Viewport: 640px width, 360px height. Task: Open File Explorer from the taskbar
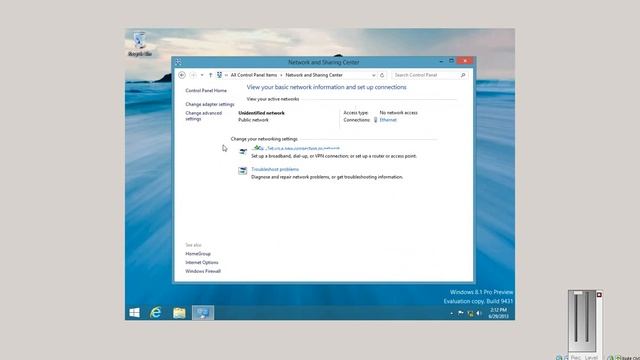click(179, 313)
